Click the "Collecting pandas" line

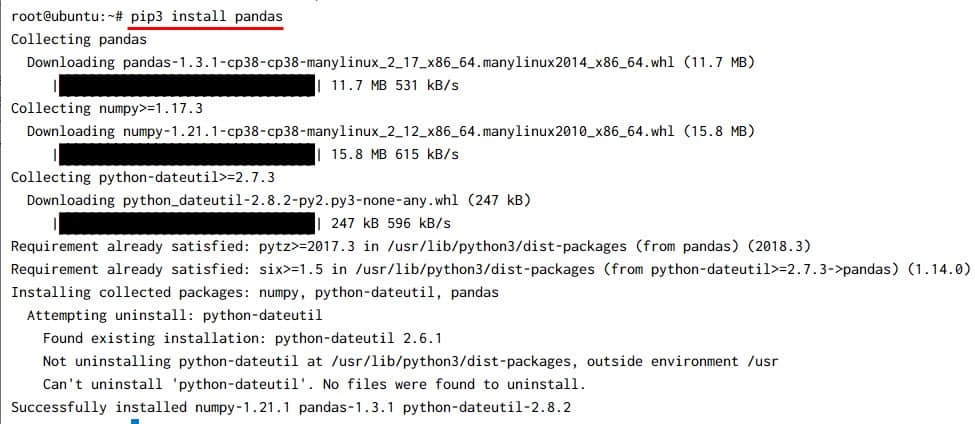click(78, 40)
